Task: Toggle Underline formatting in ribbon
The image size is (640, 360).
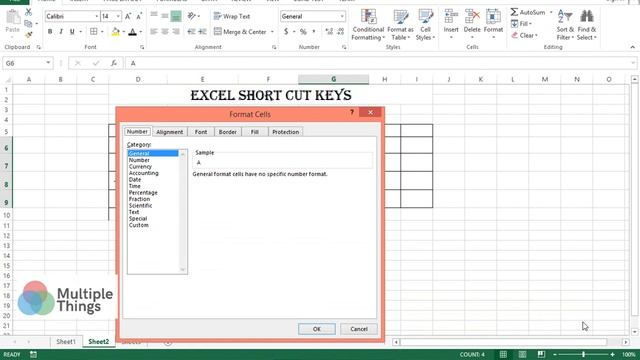Action: coord(72,31)
